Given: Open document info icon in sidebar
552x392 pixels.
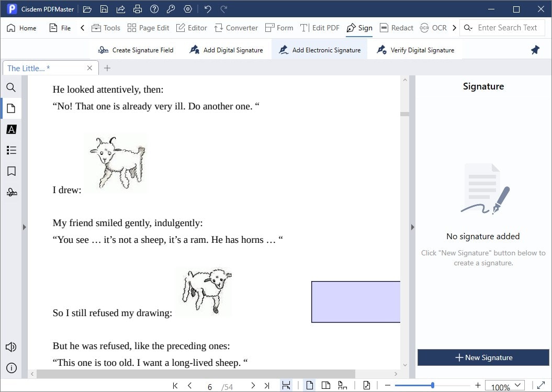Looking at the screenshot, I should click(x=12, y=368).
